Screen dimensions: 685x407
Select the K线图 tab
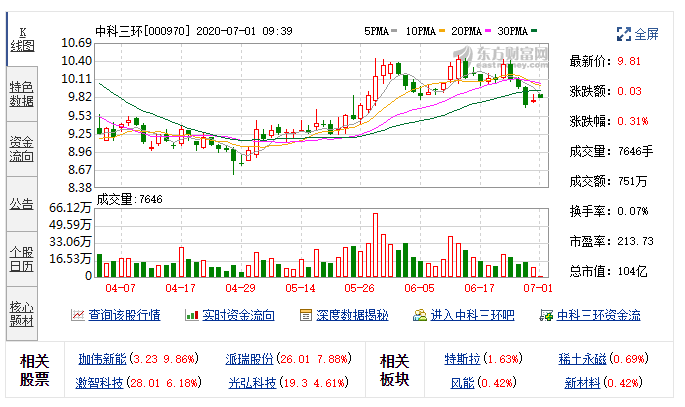22,39
